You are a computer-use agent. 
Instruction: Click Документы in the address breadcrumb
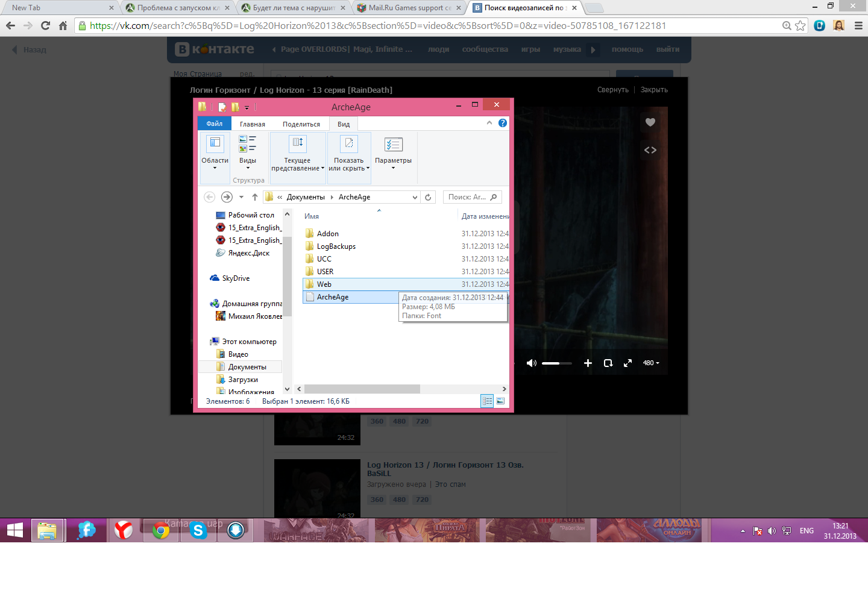[x=306, y=197]
